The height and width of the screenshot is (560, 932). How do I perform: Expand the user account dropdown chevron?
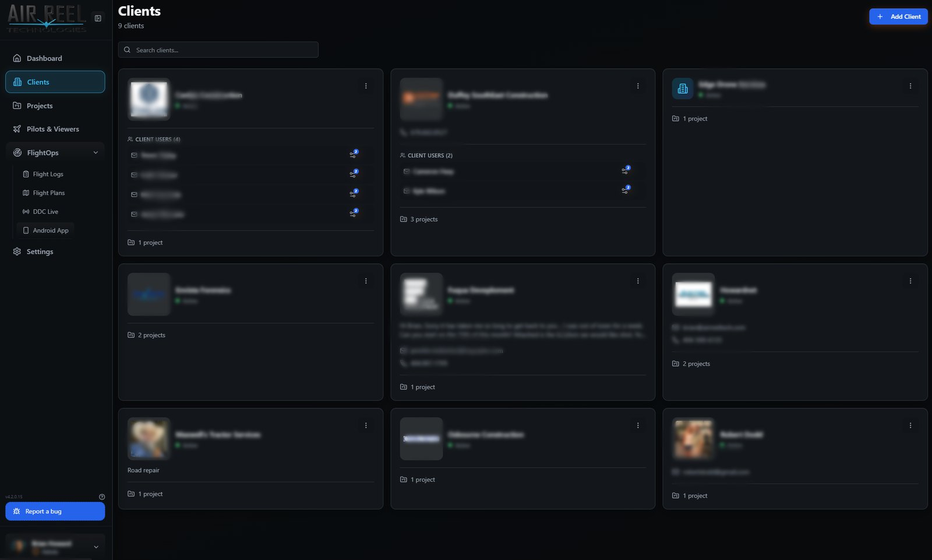[96, 547]
